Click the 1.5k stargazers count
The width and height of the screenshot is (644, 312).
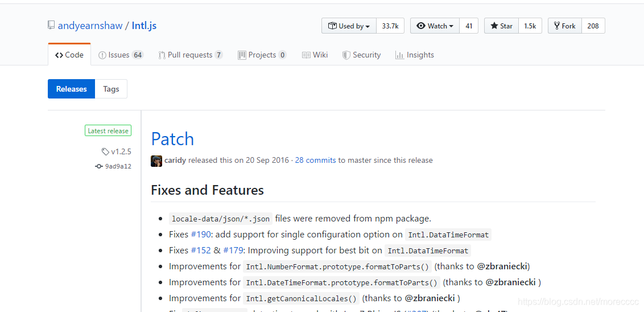pos(530,26)
